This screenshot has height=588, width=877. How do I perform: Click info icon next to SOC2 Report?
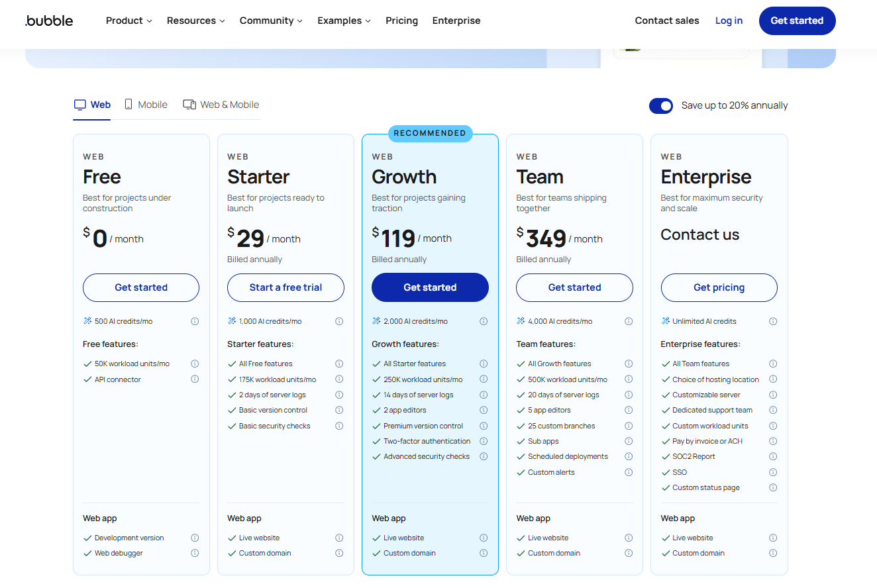[x=773, y=456]
